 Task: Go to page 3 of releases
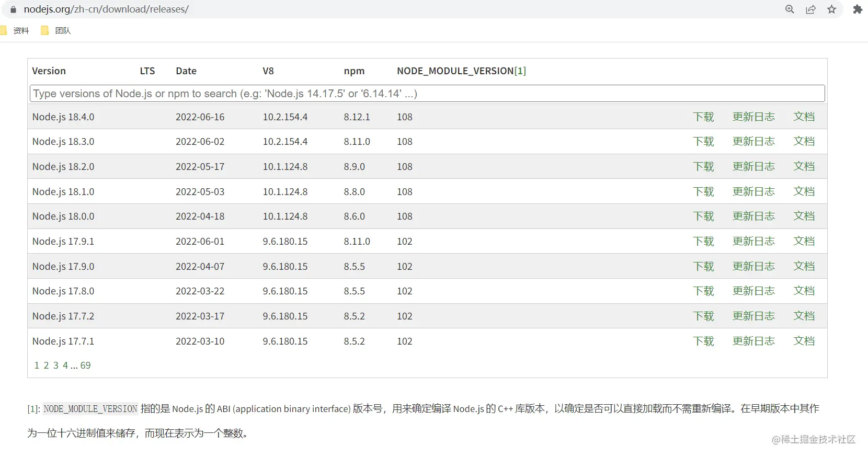56,365
